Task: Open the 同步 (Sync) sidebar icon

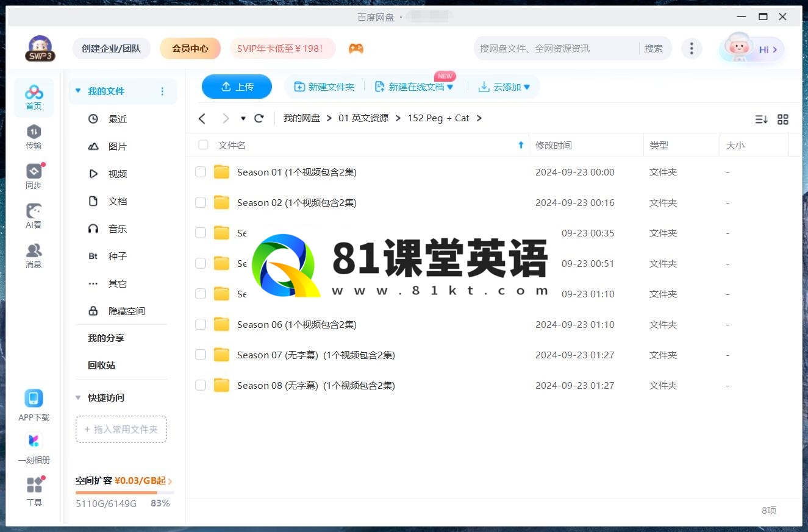Action: pos(34,176)
